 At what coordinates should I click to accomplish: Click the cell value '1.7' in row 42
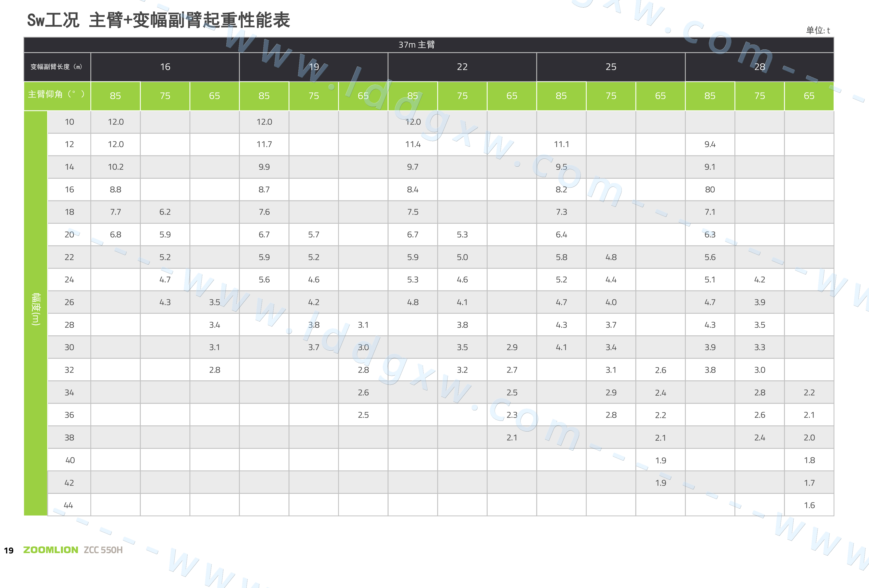coord(809,483)
